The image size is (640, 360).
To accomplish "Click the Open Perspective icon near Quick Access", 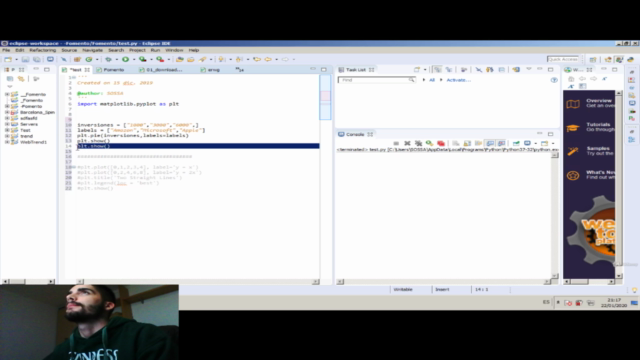I will [x=593, y=60].
